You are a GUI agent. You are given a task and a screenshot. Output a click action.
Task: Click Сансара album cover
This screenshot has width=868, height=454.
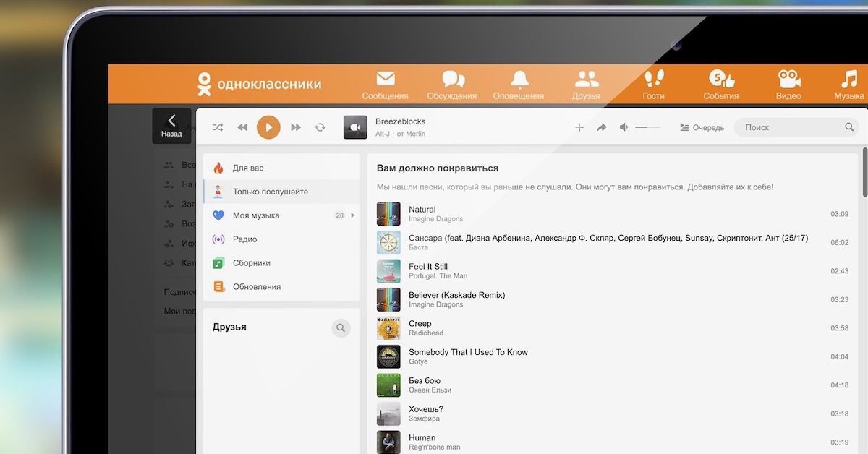click(388, 242)
